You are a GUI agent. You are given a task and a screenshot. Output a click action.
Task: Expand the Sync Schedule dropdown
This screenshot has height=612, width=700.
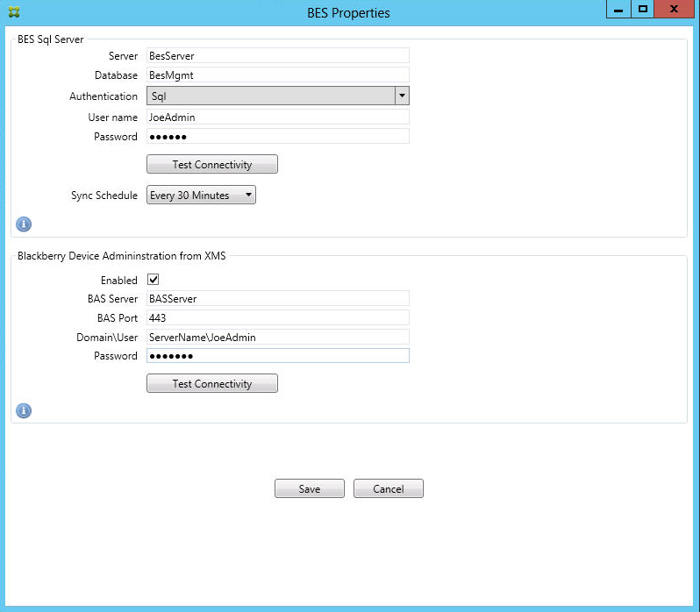pyautogui.click(x=201, y=196)
